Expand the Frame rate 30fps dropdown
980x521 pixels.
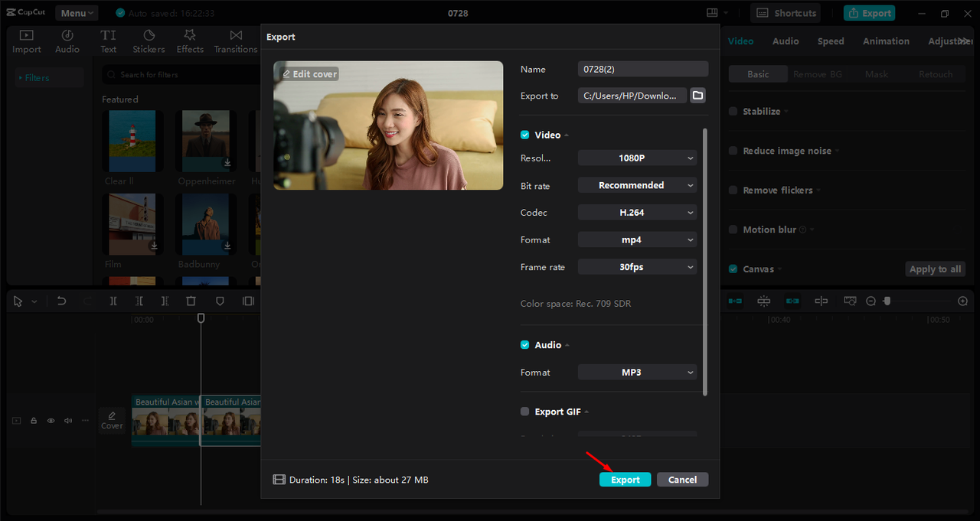637,267
